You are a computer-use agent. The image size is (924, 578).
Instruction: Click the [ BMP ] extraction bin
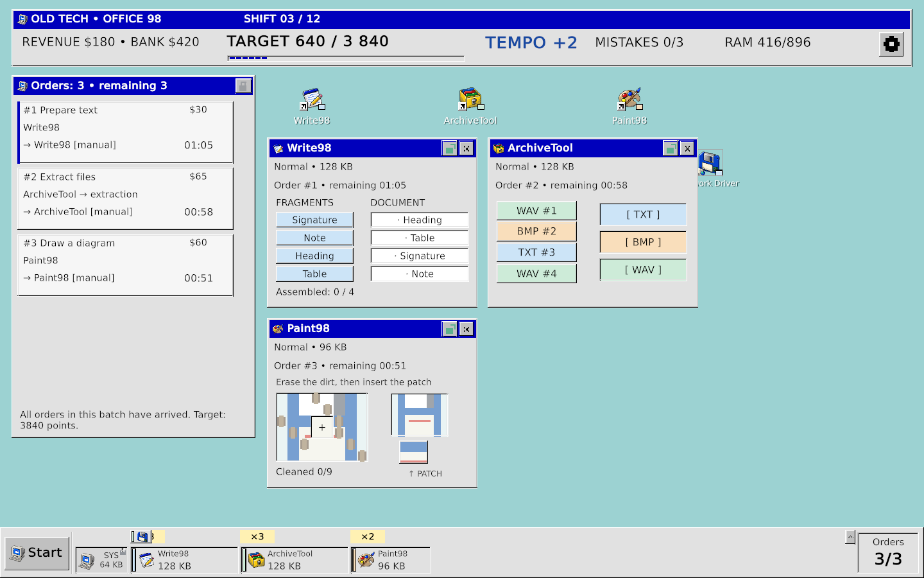pos(643,242)
